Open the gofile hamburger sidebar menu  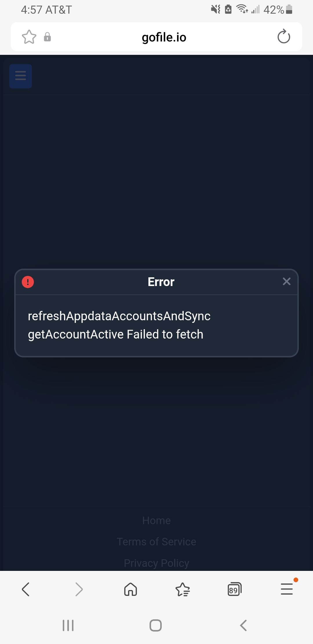(x=21, y=76)
